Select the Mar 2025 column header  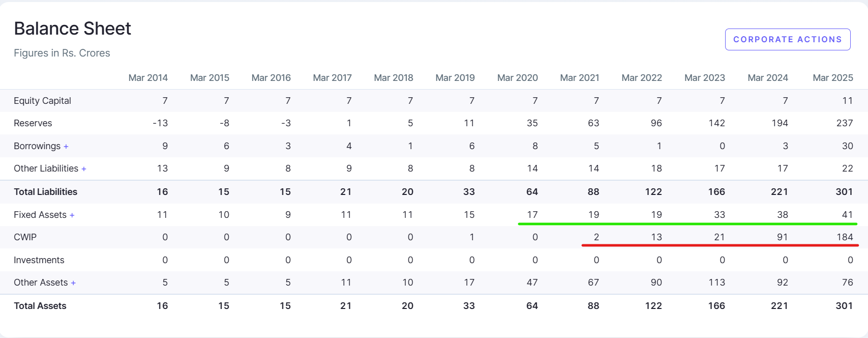(x=832, y=78)
